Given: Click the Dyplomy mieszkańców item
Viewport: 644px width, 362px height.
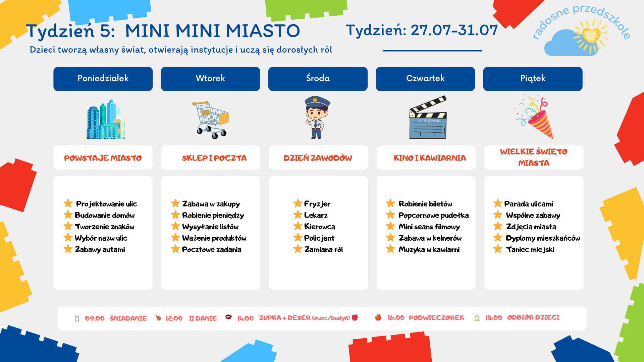Looking at the screenshot, I should point(543,238).
